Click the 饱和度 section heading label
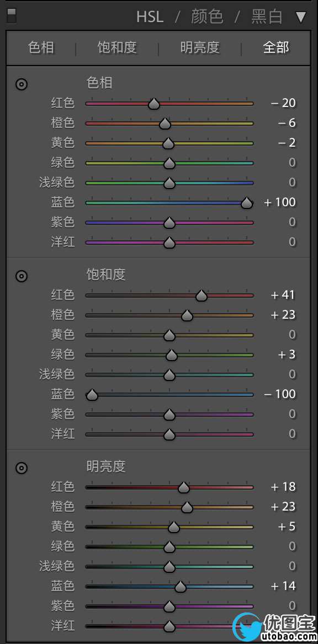Screen dimensions: 318x644 (106, 275)
